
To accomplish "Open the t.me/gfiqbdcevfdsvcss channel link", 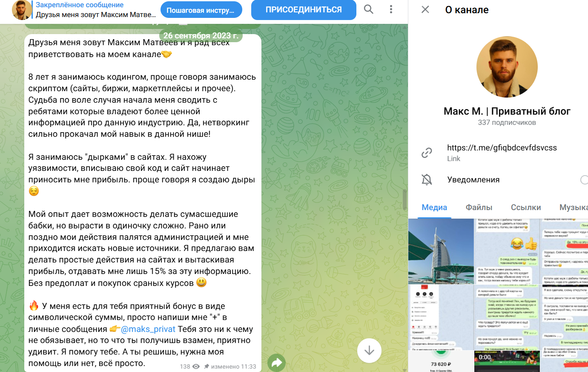I will coord(502,148).
